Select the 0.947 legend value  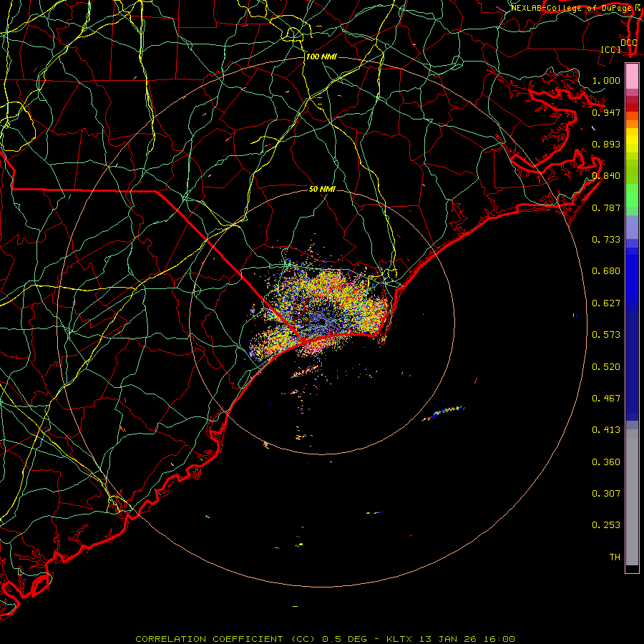606,112
